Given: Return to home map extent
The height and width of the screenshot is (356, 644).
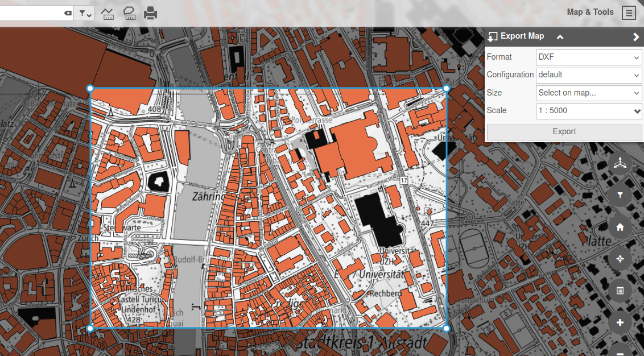Looking at the screenshot, I should [620, 227].
